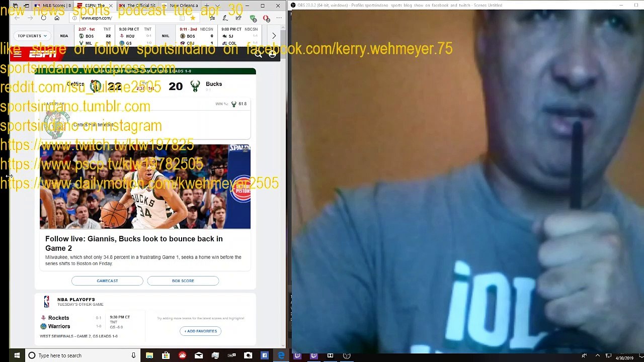Click the ESPN search magnifier icon
The image size is (644, 362).
(258, 54)
